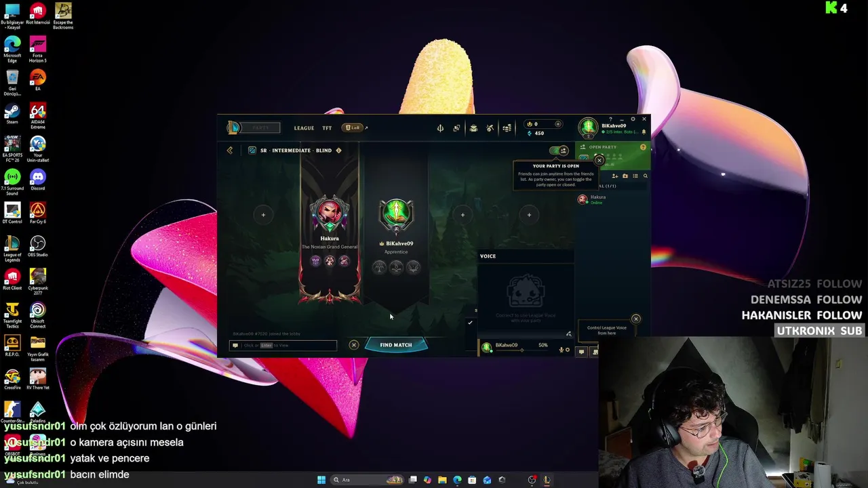Open the Profile icon in League header
Image resolution: width=868 pixels, height=488 pixels.
tap(456, 128)
